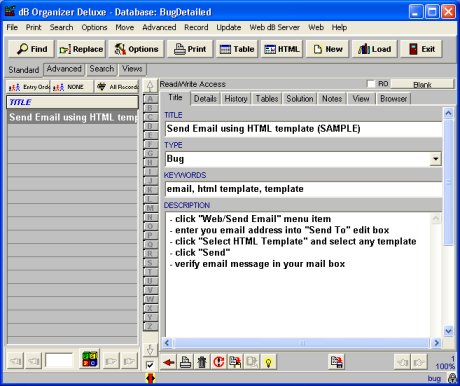The height and width of the screenshot is (386, 460).
Task: Click horizontal scrollbar right arrow
Action: click(x=436, y=343)
